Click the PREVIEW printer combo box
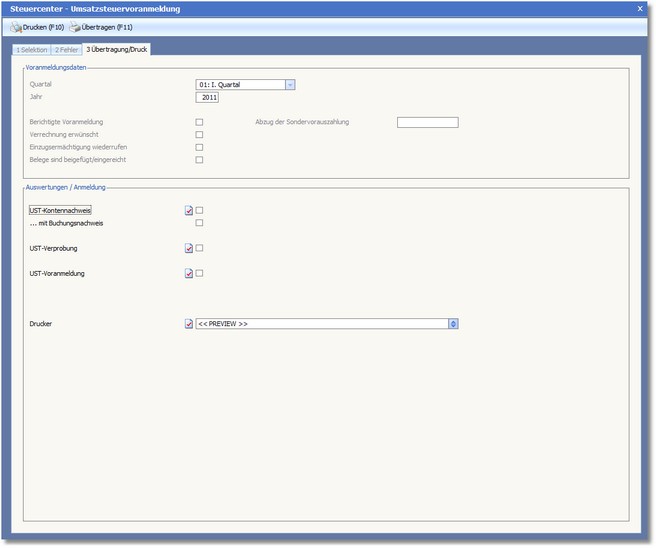Image resolution: width=656 pixels, height=548 pixels. [x=320, y=324]
